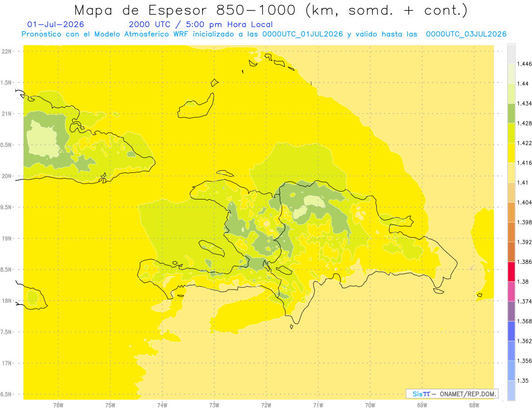Click the legend value 1.422
Screen dimensions: 532x411
pyautogui.click(x=524, y=143)
